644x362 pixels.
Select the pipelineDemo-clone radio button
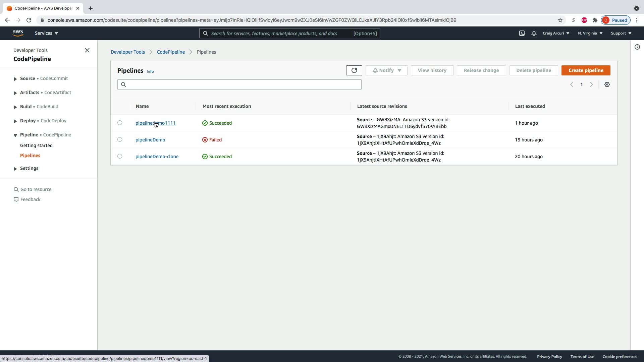120,156
